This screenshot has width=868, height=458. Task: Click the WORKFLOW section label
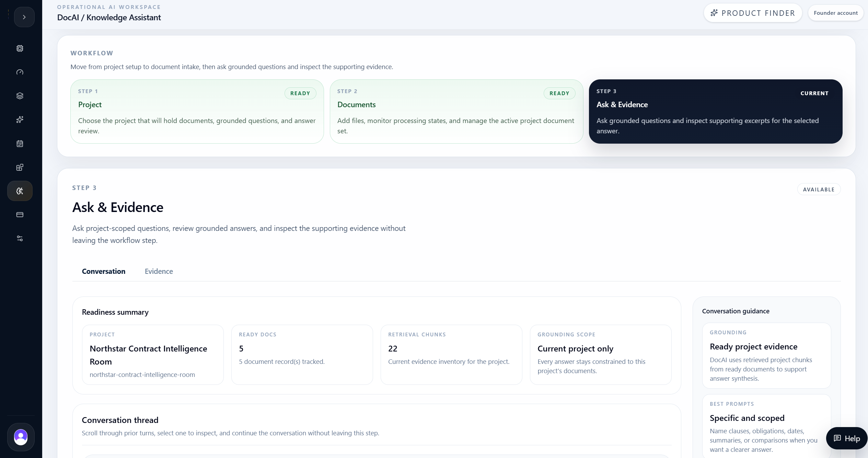click(x=92, y=53)
